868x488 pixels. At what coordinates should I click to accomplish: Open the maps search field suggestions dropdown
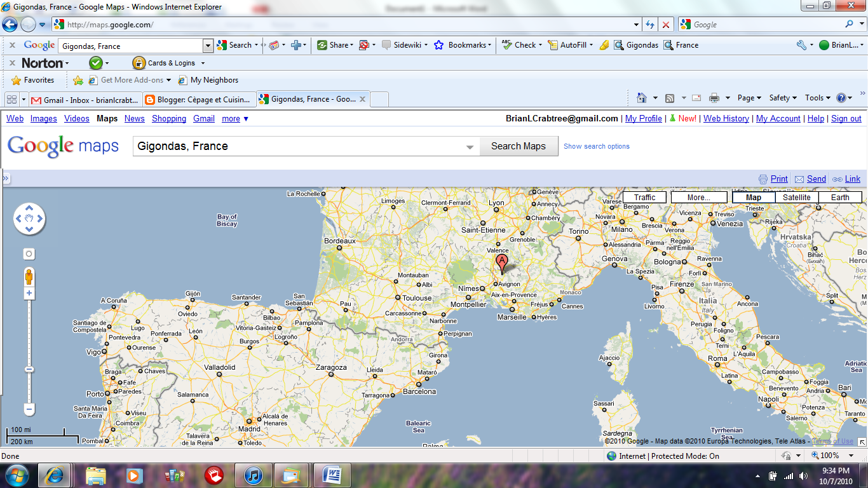(470, 147)
